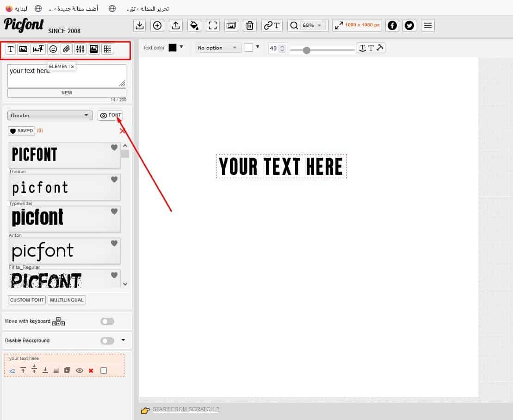Open the hamburger menu
The image size is (513, 420).
point(428,25)
